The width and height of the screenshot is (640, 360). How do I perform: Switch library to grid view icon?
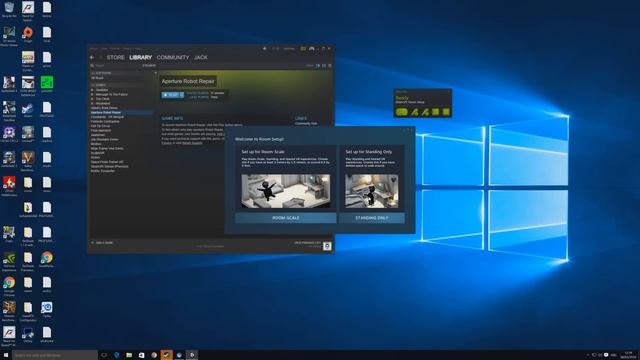pyautogui.click(x=330, y=65)
